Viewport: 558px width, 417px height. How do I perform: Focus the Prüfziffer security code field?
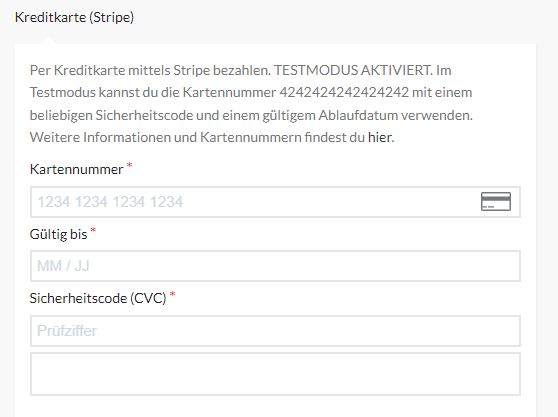click(275, 331)
